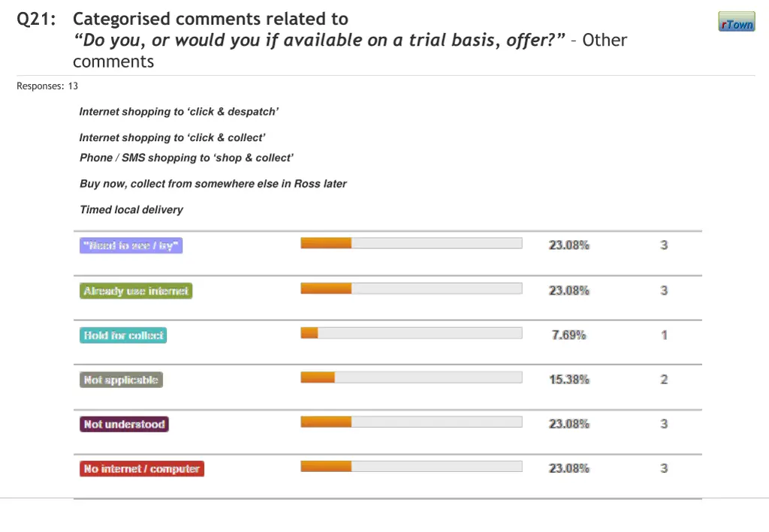769x532 pixels.
Task: Click "Buy now, collect from somewhere else" text
Action: [213, 184]
